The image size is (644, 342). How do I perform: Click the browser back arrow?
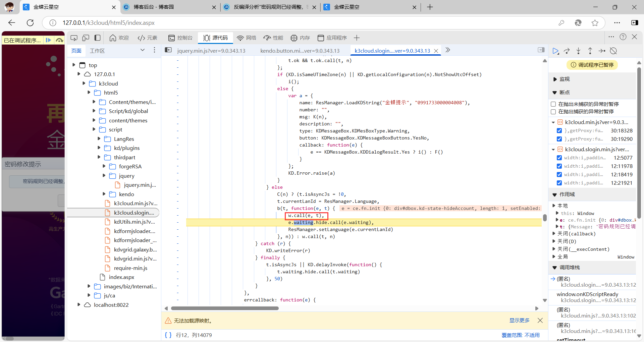(x=12, y=23)
